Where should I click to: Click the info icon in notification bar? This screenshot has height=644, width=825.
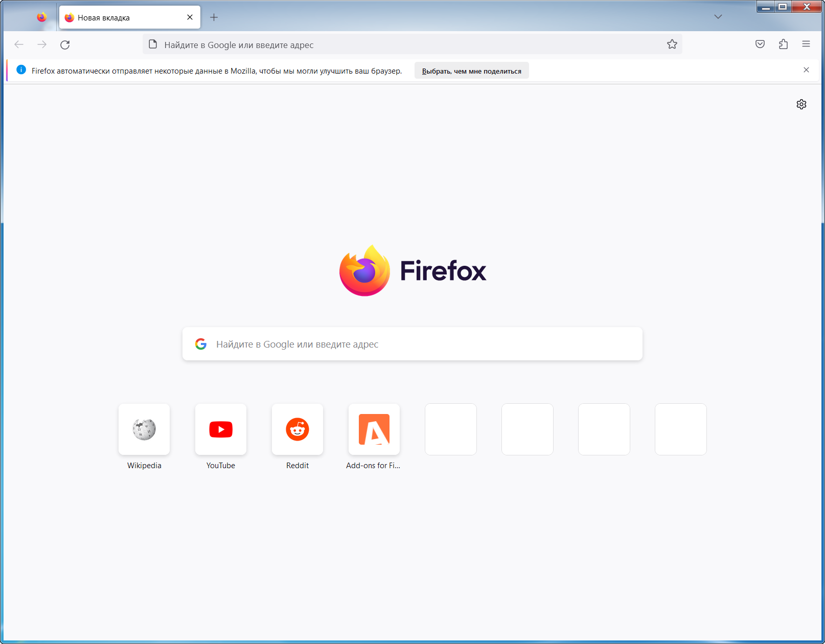pyautogui.click(x=21, y=70)
